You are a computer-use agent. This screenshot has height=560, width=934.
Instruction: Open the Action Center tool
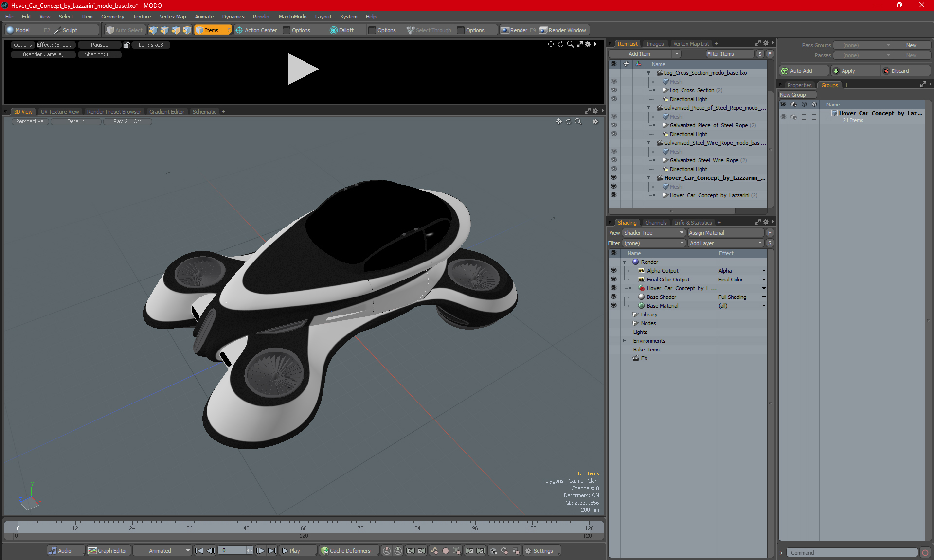tap(256, 30)
